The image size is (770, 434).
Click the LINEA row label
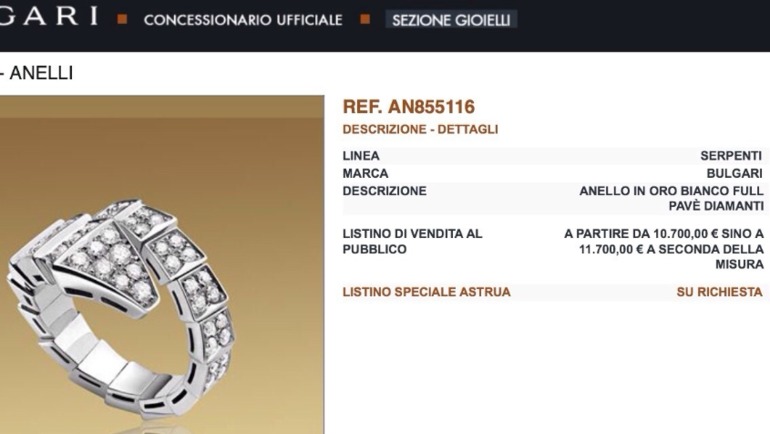point(361,156)
